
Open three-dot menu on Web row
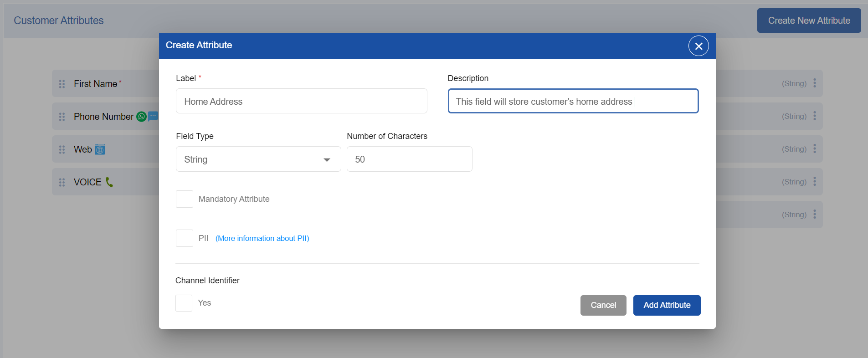point(815,149)
